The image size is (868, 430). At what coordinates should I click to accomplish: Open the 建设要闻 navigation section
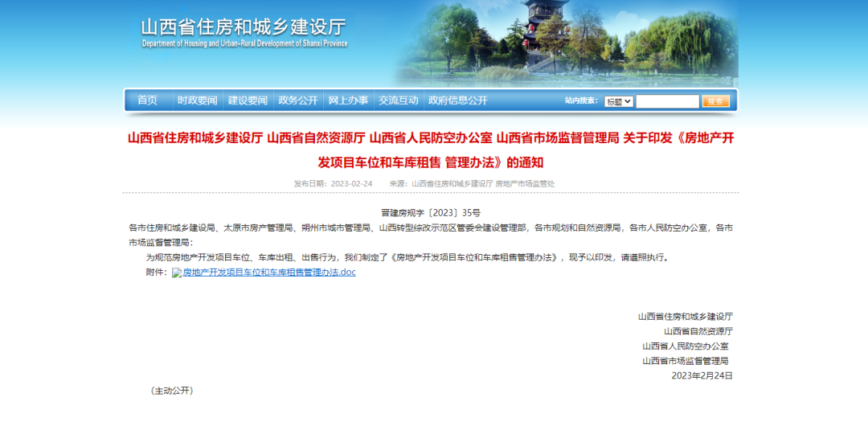pos(248,100)
